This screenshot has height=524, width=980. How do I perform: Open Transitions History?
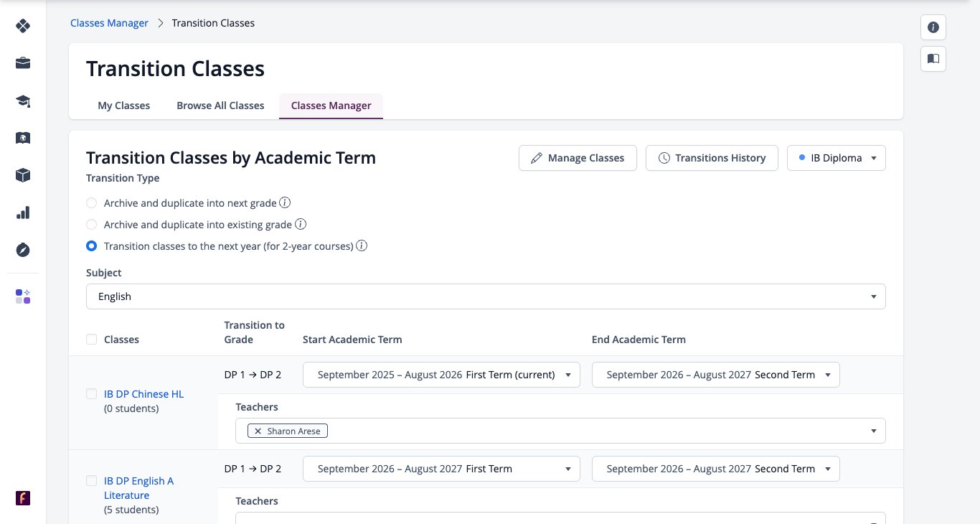click(712, 158)
